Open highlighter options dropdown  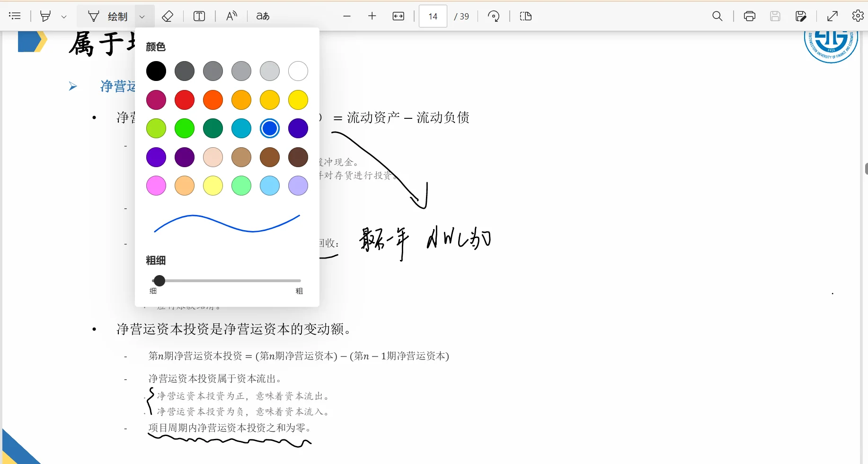pyautogui.click(x=65, y=16)
